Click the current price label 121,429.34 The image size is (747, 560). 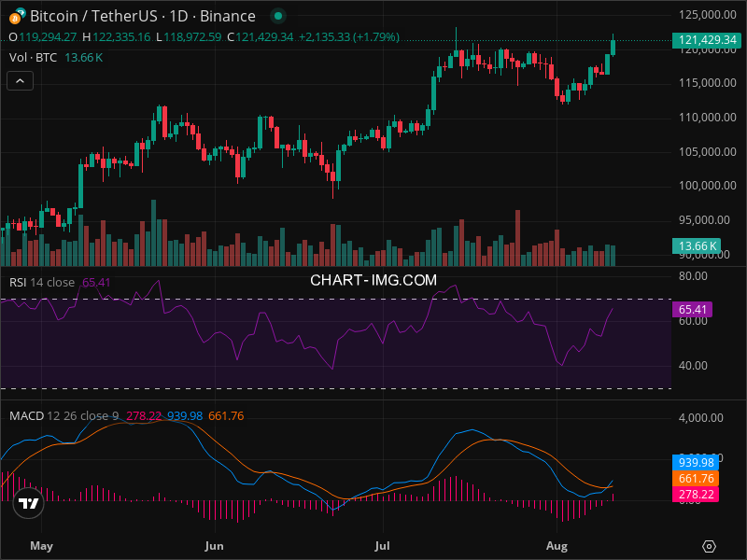pos(707,40)
